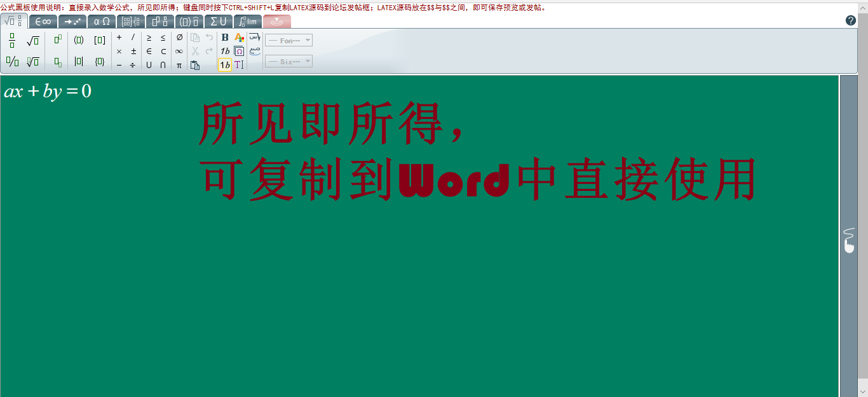Insert an nth root template

pos(33,62)
